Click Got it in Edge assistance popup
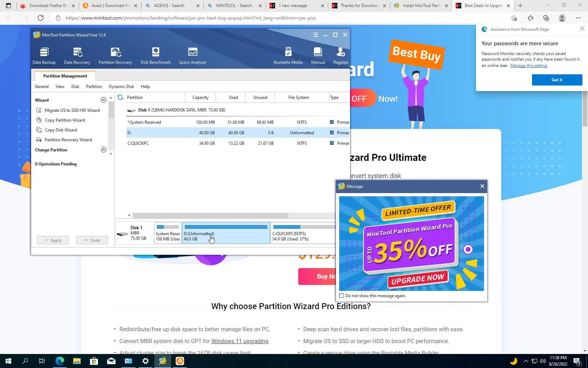This screenshot has width=588, height=368. pyautogui.click(x=557, y=80)
